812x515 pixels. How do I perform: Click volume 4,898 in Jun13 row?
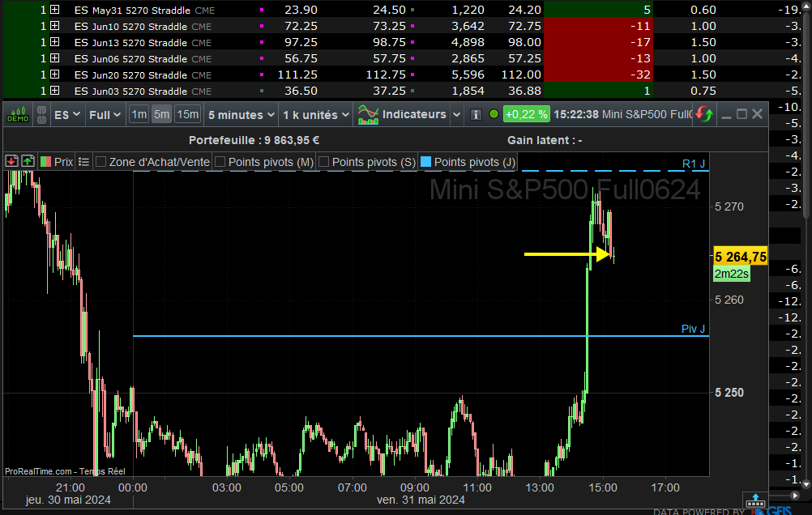pos(468,42)
